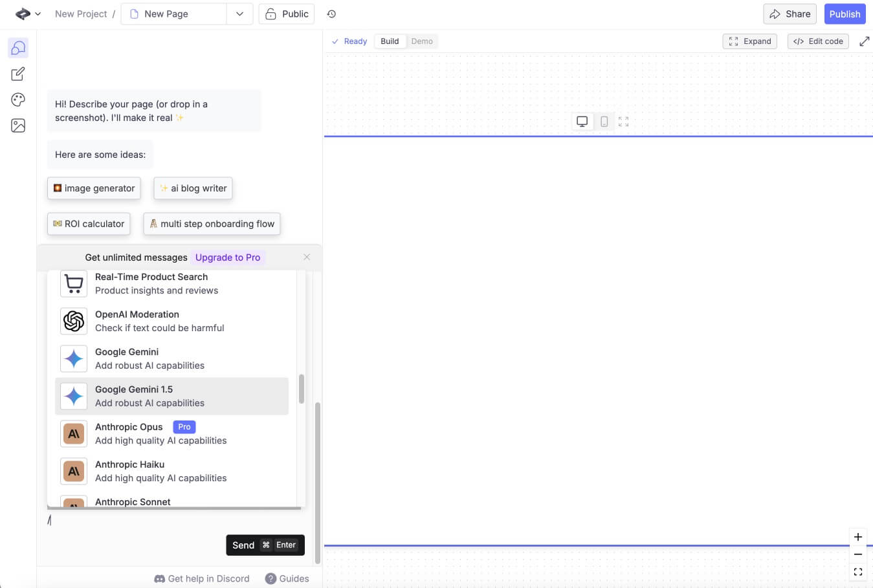Switch to desktop preview icon
873x588 pixels.
click(x=582, y=122)
